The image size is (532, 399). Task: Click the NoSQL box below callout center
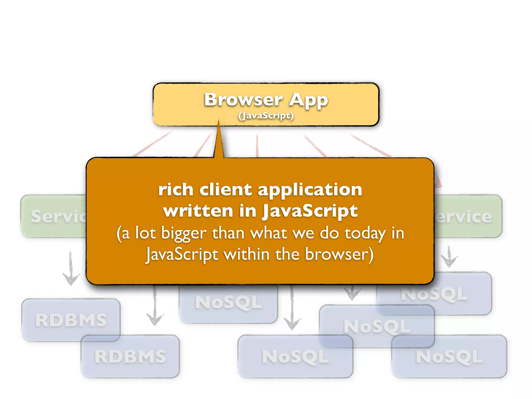pyautogui.click(x=228, y=303)
